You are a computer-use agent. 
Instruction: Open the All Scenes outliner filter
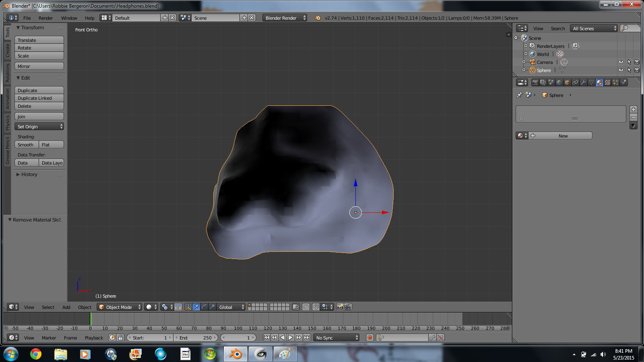coord(594,28)
